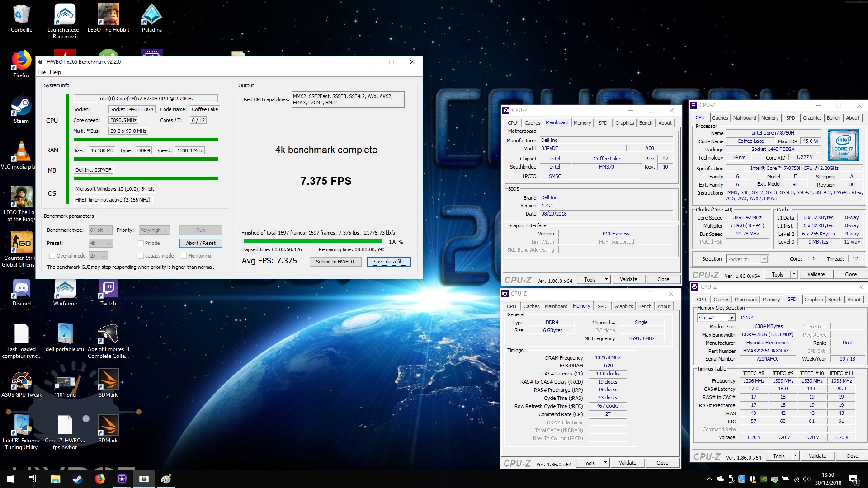Click the Intel Core i7 logo in CPU-Z
868x488 pixels.
click(843, 145)
